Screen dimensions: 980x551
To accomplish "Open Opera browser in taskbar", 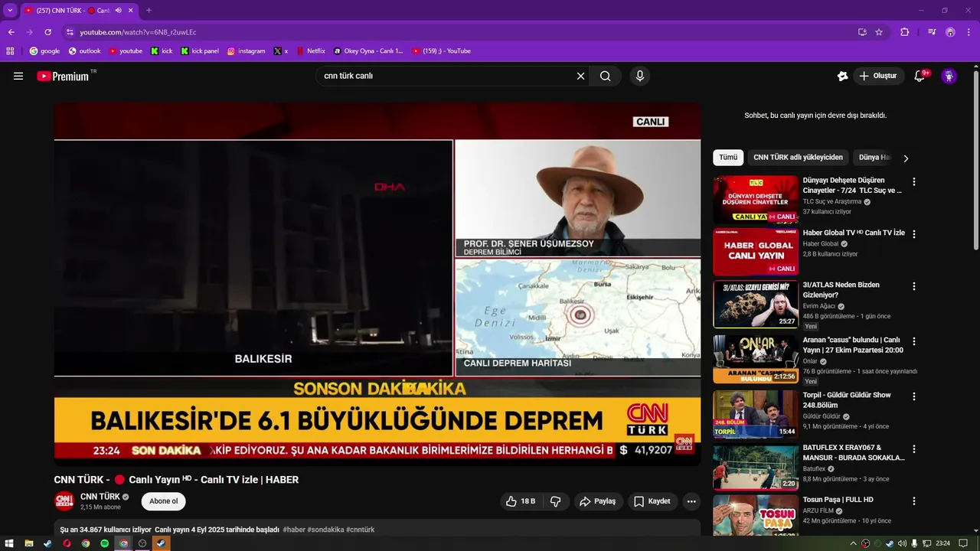I will point(67,543).
